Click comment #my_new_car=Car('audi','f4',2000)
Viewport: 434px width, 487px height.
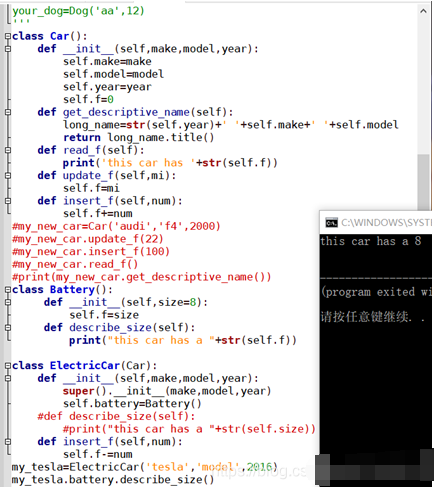point(116,226)
